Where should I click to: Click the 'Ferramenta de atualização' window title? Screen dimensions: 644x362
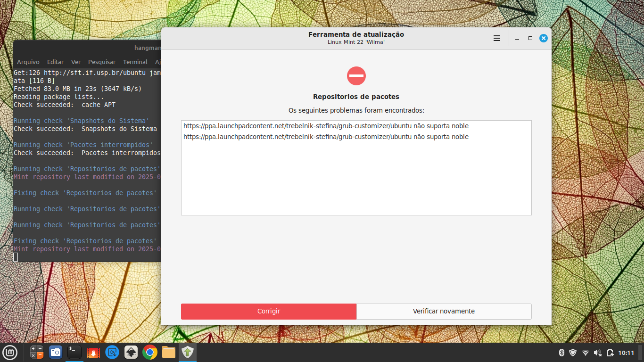click(356, 34)
